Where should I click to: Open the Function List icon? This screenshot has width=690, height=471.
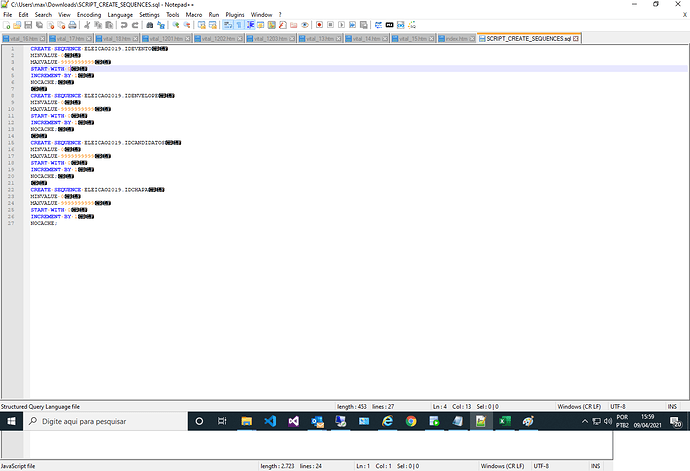pyautogui.click(x=283, y=25)
